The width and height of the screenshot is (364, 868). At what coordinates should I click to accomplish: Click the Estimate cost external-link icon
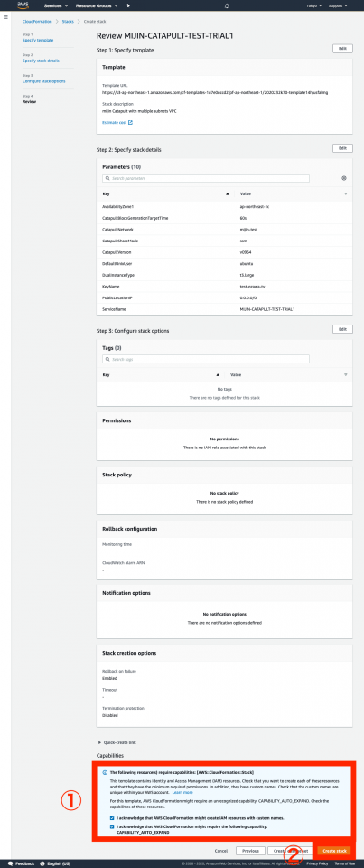click(131, 122)
